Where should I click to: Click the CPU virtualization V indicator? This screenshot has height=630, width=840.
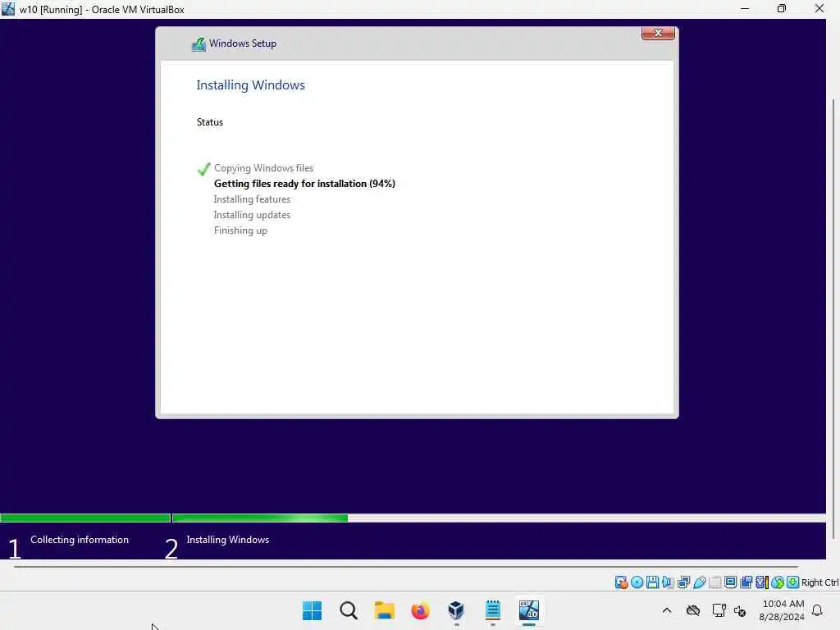click(762, 582)
